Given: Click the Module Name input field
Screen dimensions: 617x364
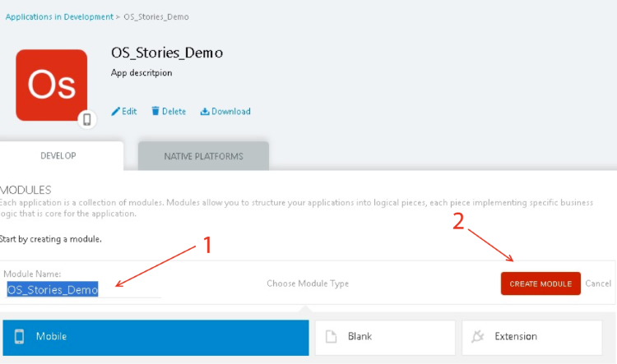Looking at the screenshot, I should point(82,289).
